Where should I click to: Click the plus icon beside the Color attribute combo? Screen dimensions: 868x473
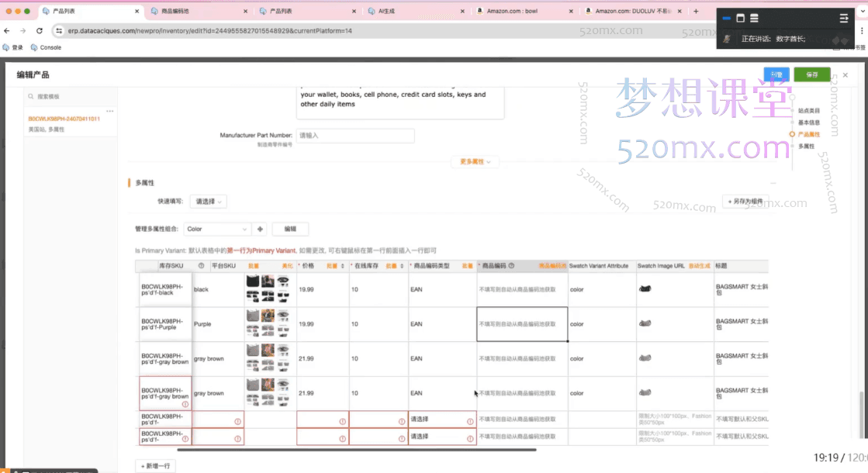(x=260, y=229)
